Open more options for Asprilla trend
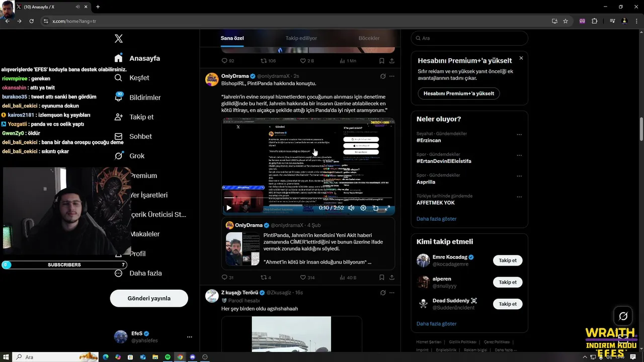This screenshot has height=362, width=644. [x=519, y=176]
